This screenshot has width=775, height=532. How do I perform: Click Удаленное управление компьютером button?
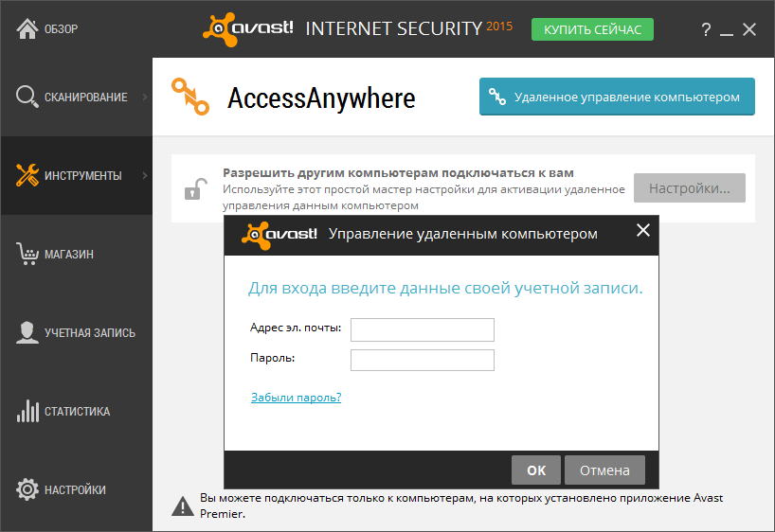[617, 97]
